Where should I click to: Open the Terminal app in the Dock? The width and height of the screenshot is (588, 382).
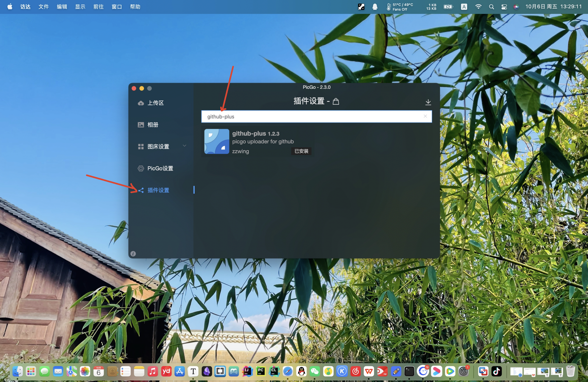click(x=409, y=371)
